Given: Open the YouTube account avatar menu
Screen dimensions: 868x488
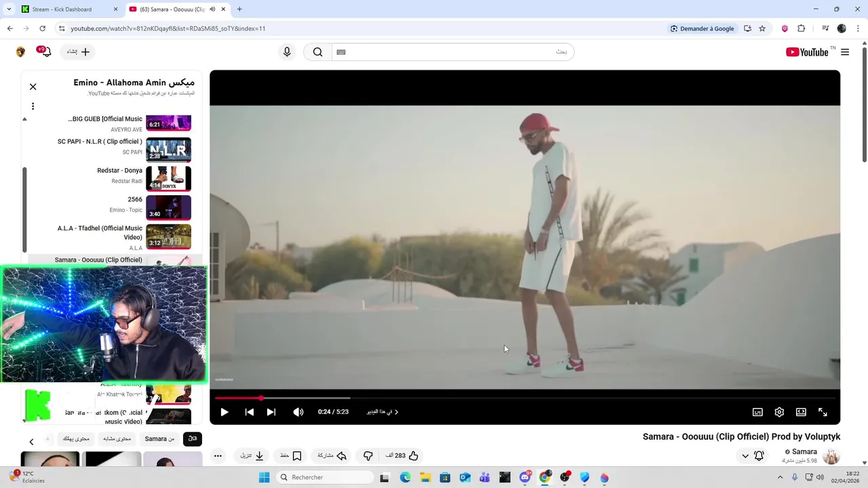Looking at the screenshot, I should tap(20, 52).
